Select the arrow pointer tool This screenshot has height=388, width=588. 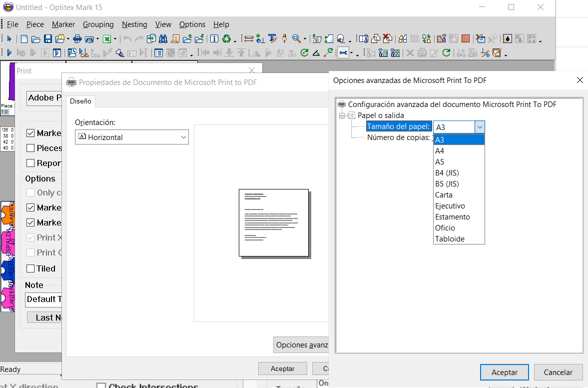point(9,38)
